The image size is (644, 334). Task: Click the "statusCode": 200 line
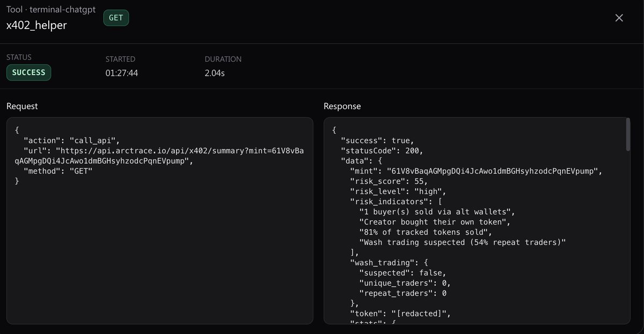[382, 150]
